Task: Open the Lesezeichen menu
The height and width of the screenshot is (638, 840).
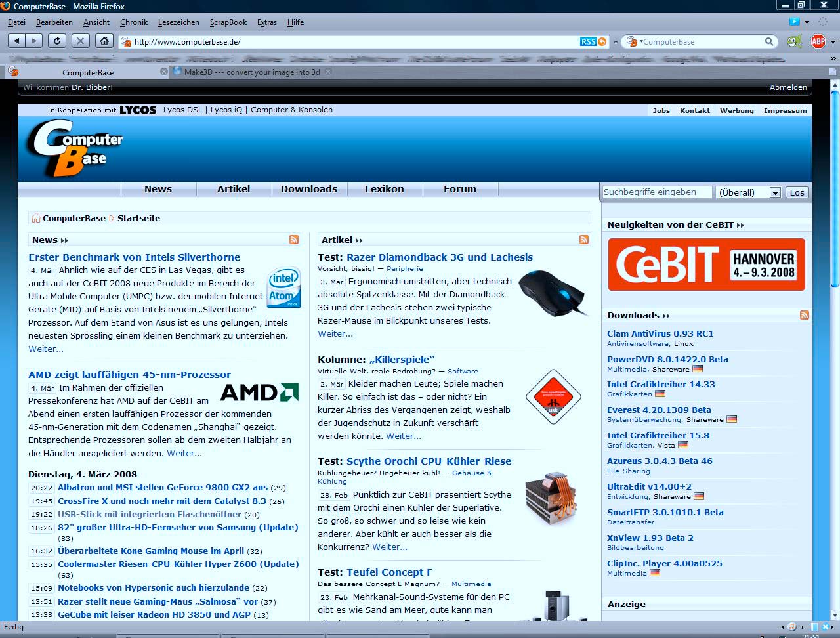Action: pos(178,22)
